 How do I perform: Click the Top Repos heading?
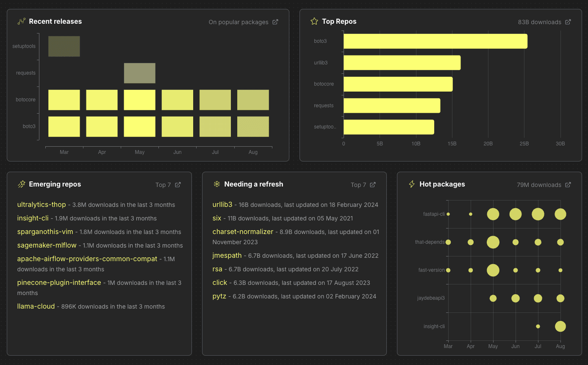coord(339,21)
